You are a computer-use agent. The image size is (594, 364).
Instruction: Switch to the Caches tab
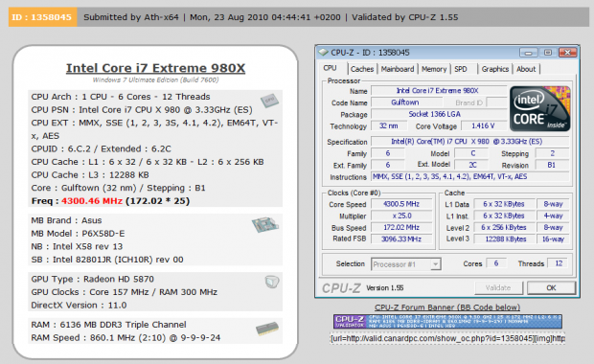362,69
